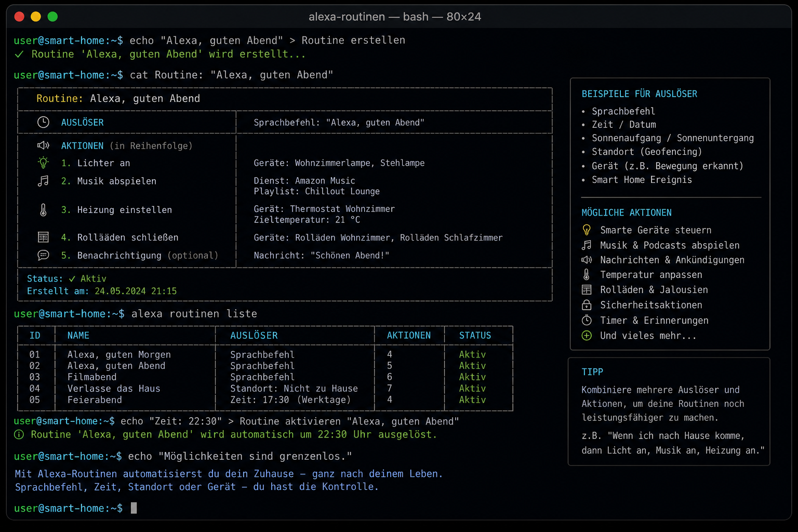Image resolution: width=798 pixels, height=532 pixels.
Task: Click the info icon before Routine wird automatisch
Action: 19,434
